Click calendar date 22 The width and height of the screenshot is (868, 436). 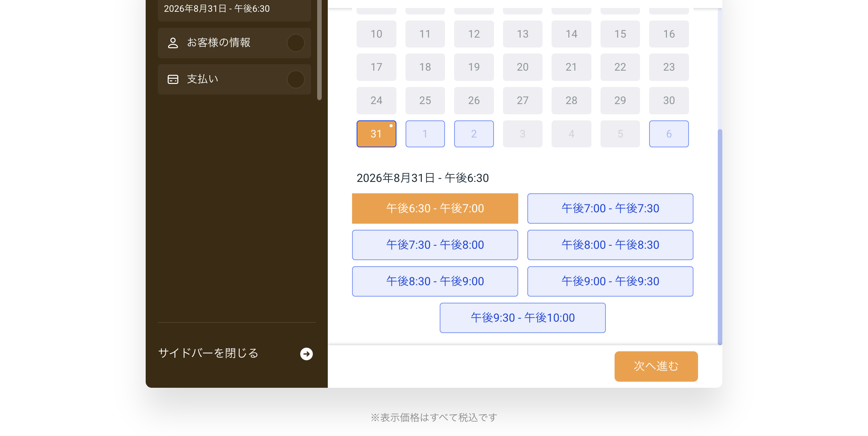tap(620, 67)
